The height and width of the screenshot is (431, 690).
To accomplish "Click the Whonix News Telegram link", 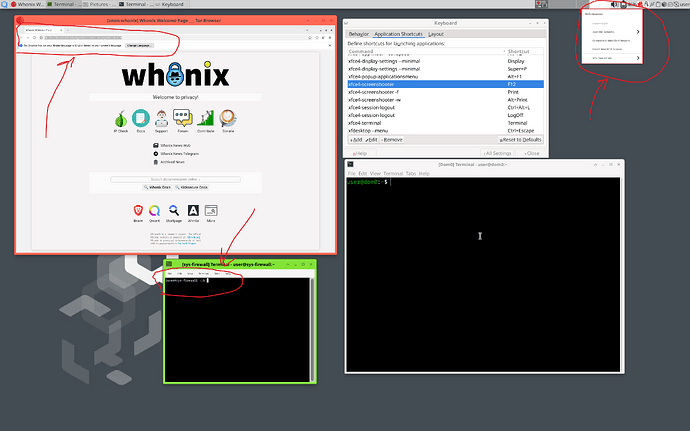I will click(176, 154).
